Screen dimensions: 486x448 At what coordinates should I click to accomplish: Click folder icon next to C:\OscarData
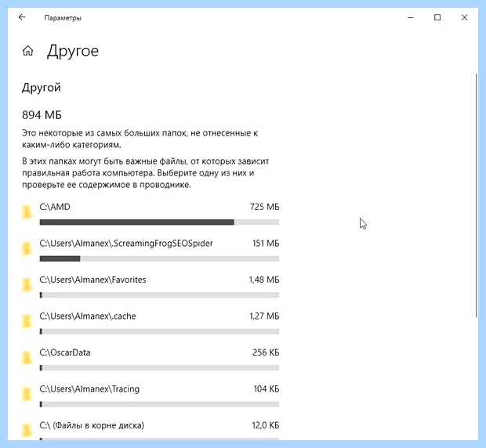click(27, 358)
